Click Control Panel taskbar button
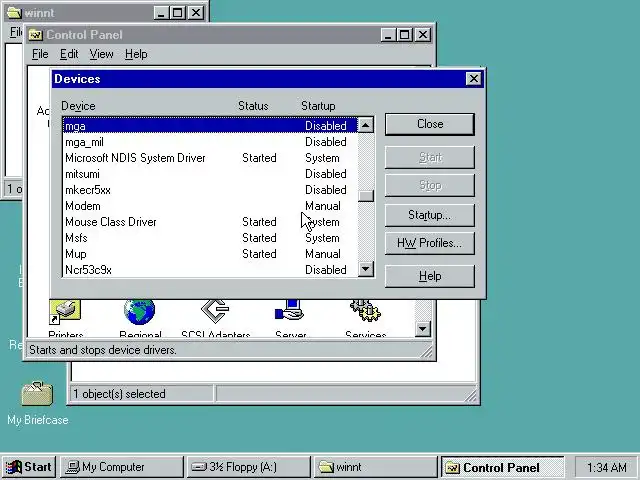This screenshot has width=640, height=480. [502, 467]
